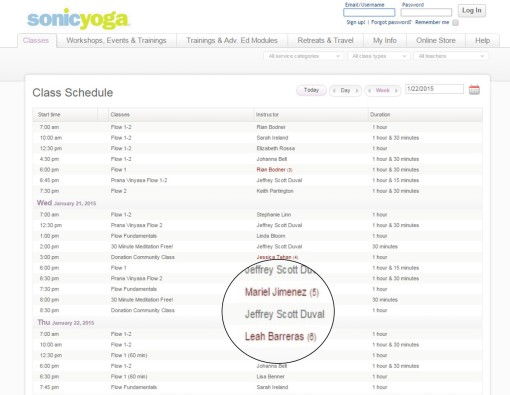Click the Forgot password? link

click(391, 22)
